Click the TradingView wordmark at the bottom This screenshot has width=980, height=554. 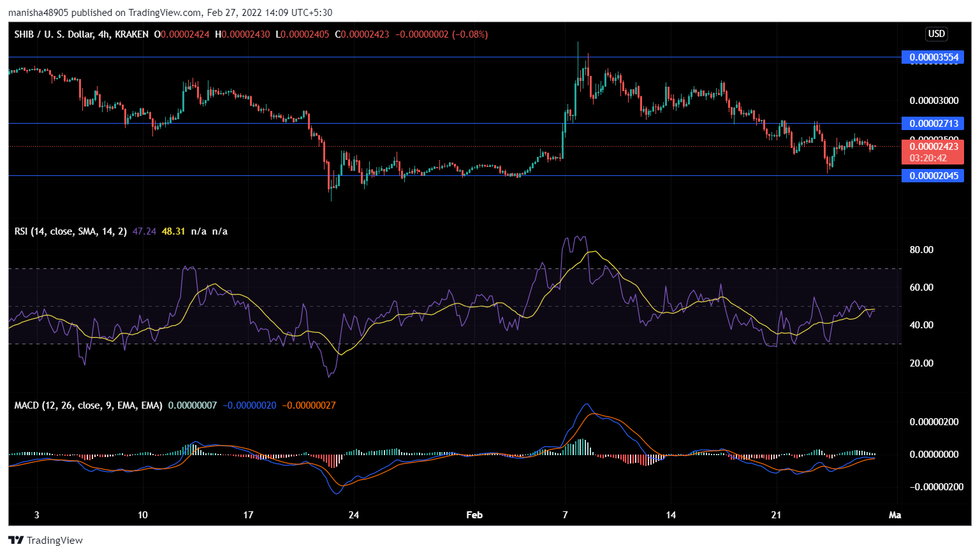pos(55,541)
